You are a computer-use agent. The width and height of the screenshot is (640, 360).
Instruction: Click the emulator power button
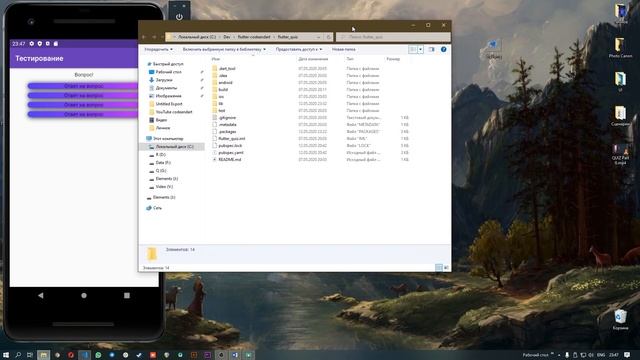(x=179, y=17)
